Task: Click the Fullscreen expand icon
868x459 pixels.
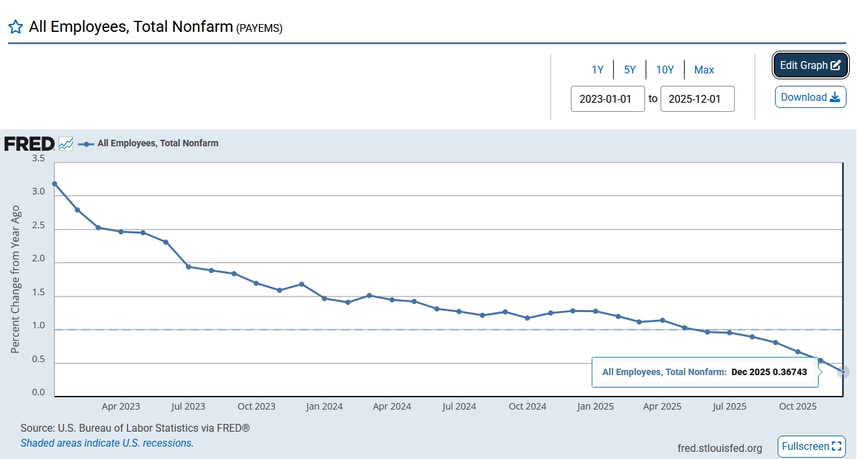Action: (837, 447)
